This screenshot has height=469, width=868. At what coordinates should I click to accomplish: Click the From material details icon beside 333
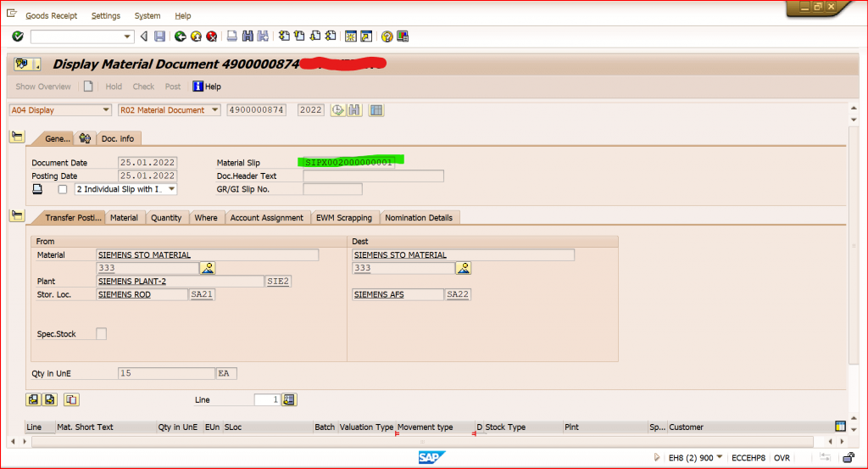[x=208, y=268]
